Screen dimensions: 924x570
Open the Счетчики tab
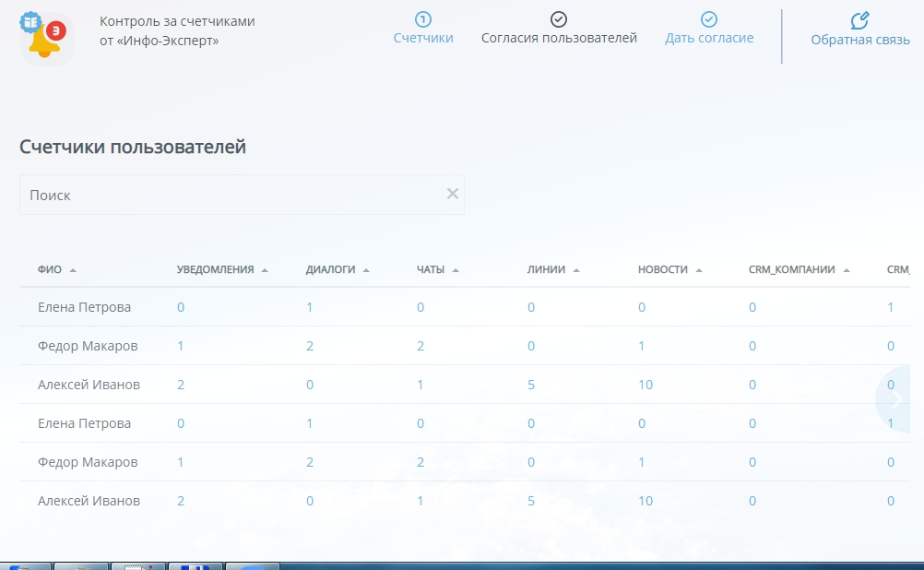423,39
